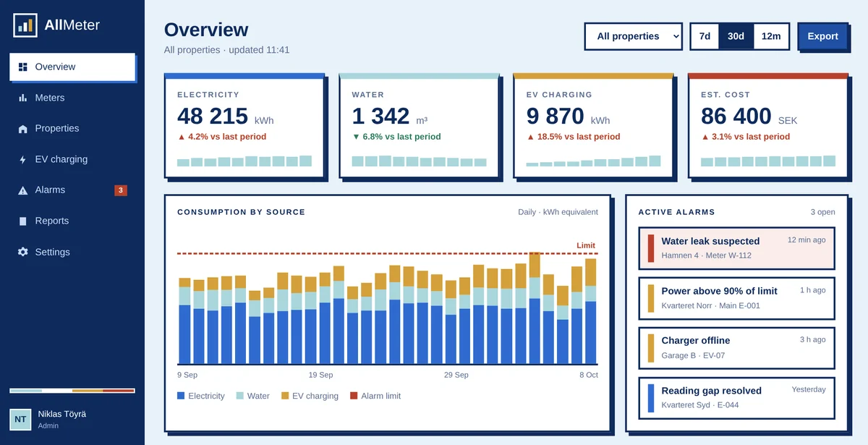Screen dimensions: 868x445
Task: Select the Meters bar-chart icon
Action: [x=22, y=98]
